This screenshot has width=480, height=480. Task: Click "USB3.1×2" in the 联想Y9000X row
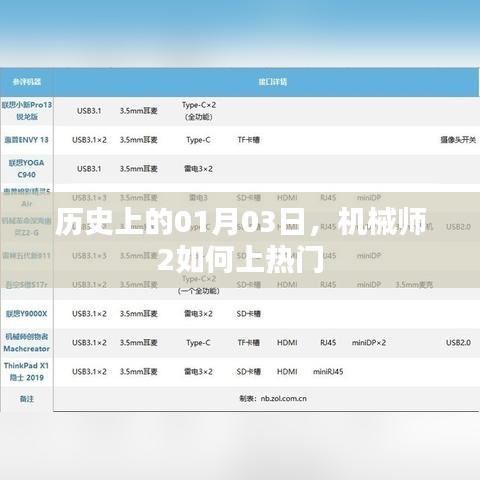point(89,314)
